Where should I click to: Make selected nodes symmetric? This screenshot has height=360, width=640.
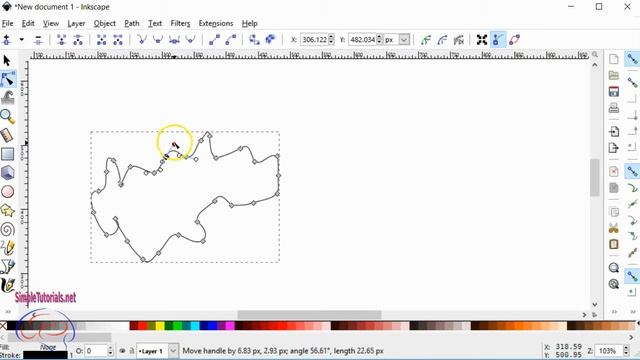point(174,40)
